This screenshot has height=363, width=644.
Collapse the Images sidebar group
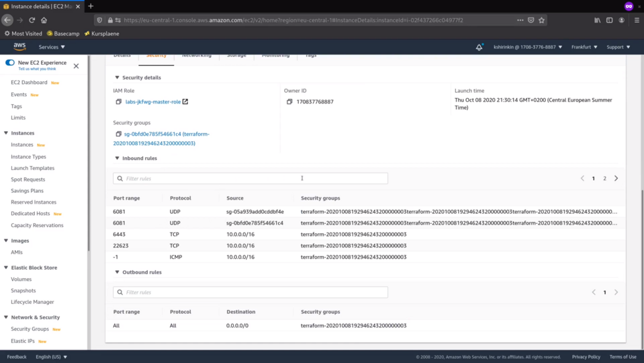6,241
